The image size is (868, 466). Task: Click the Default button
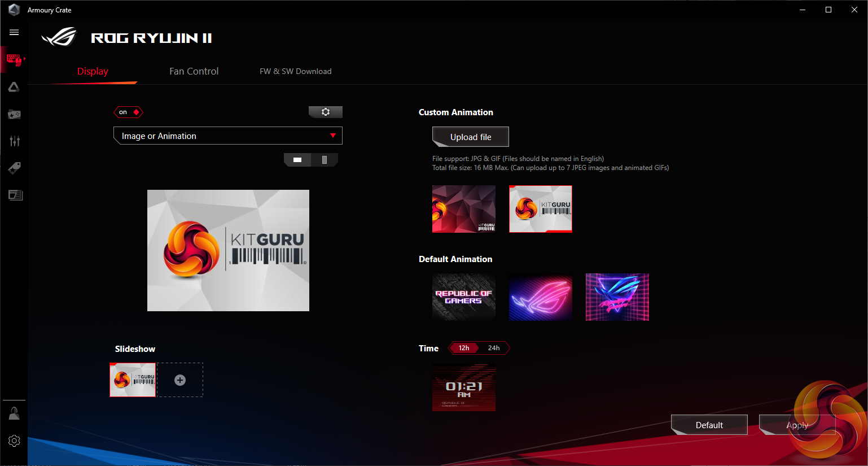pos(709,425)
